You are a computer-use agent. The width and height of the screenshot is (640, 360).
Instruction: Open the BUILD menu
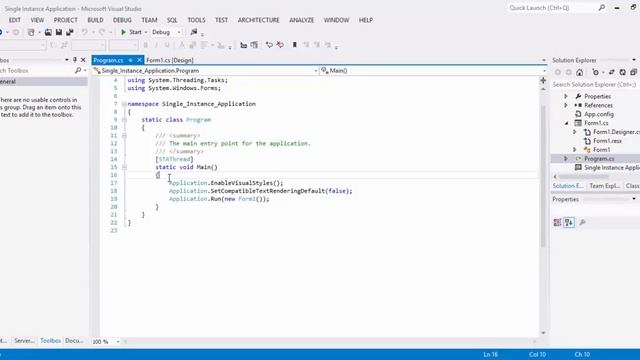(96, 20)
